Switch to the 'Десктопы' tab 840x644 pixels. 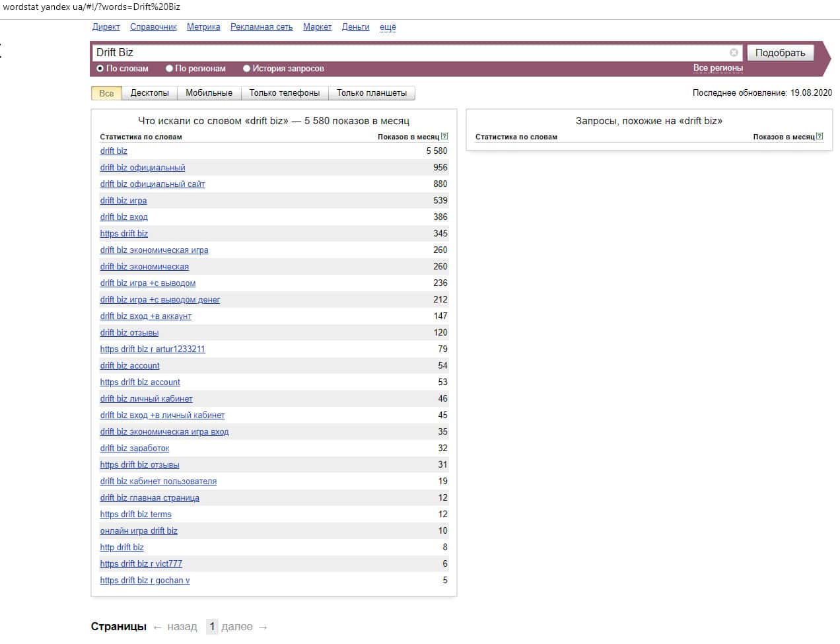tap(149, 93)
